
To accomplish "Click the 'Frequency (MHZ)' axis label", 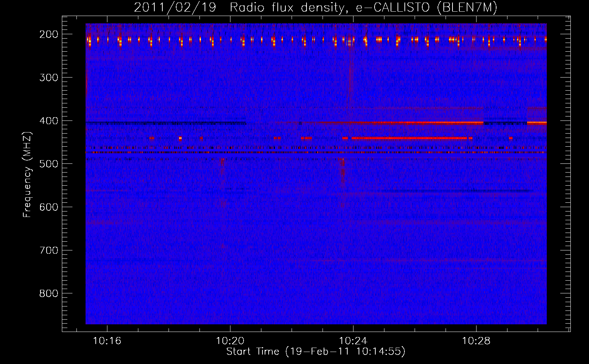I will pos(27,174).
